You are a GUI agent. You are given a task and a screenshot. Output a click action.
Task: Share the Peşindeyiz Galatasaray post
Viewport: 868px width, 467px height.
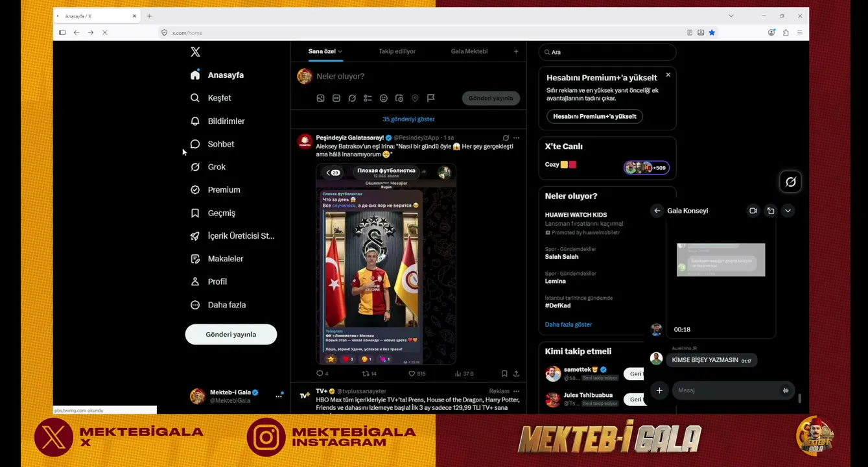tap(516, 374)
